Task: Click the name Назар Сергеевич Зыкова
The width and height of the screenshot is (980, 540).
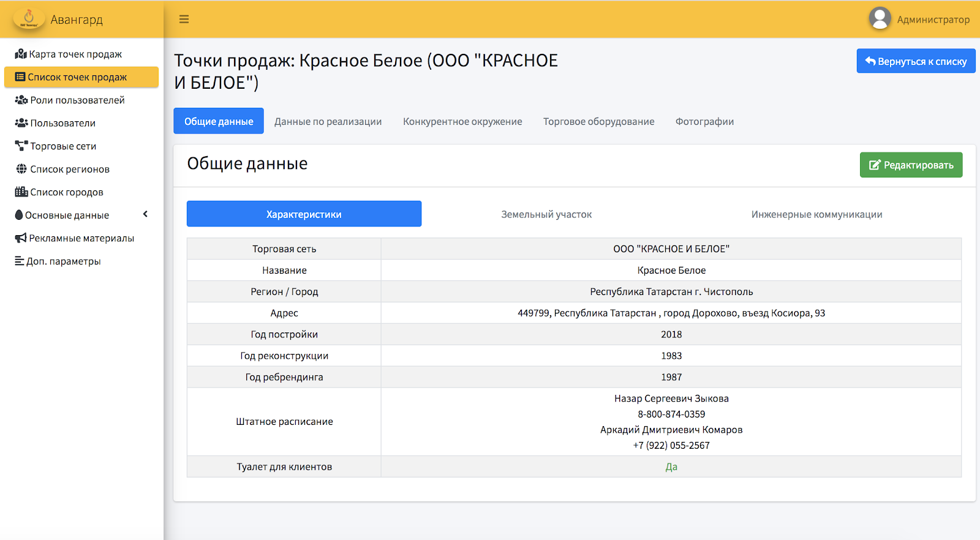Action: click(x=671, y=399)
